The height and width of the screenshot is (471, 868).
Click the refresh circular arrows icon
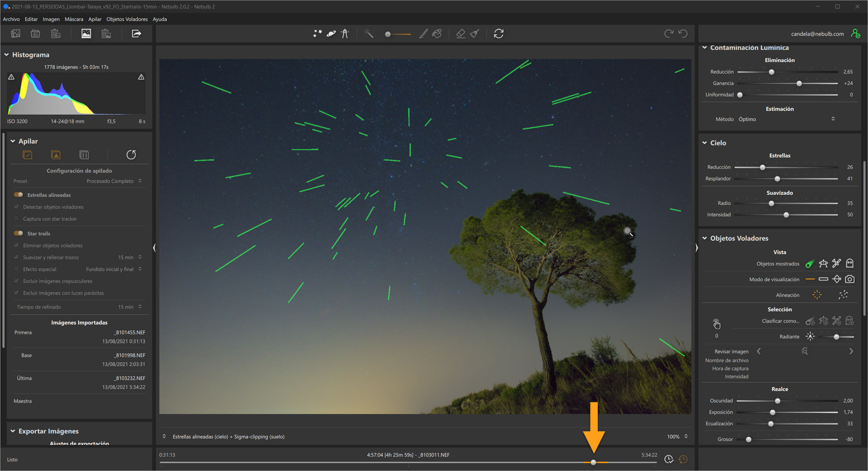click(x=499, y=33)
